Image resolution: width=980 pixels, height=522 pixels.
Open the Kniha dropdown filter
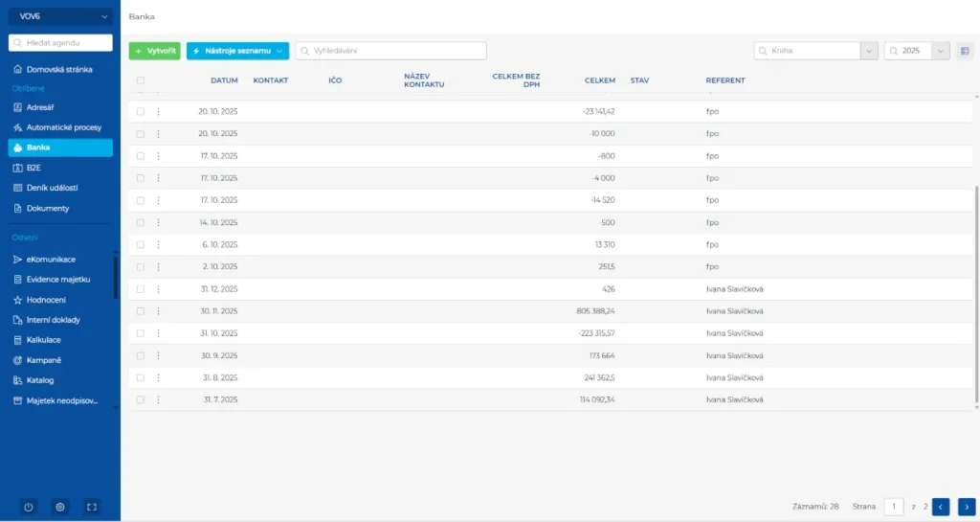point(869,51)
